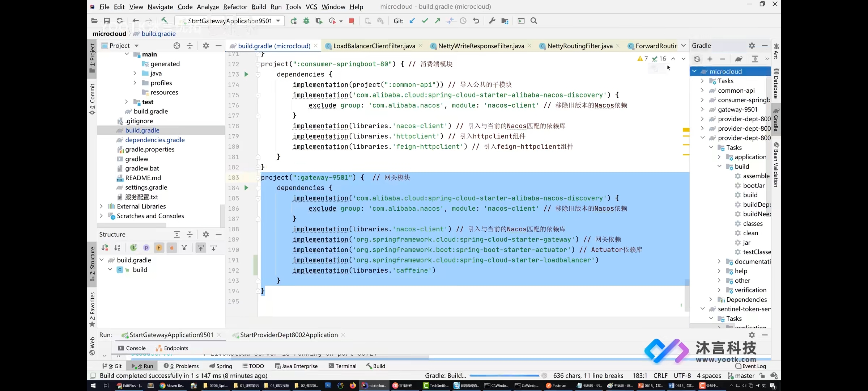Click the Project panel locate target icon
This screenshot has height=391, width=868.
[177, 46]
